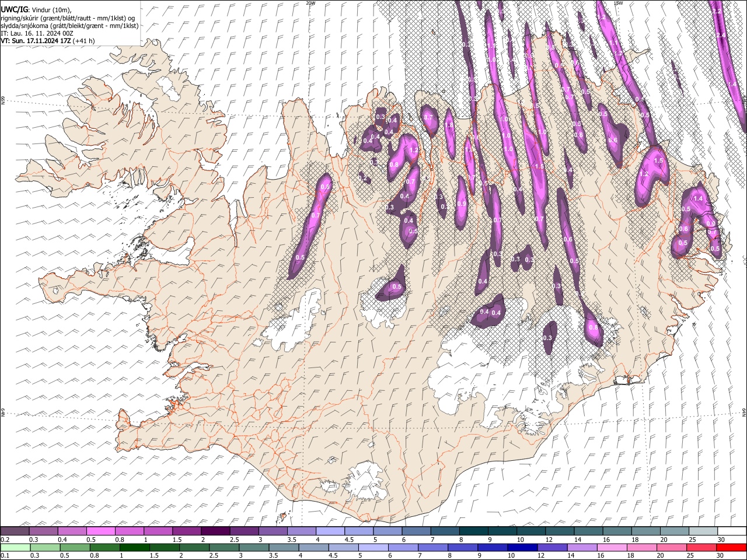Click the slate-blue 6 top-row swatch
747x560 pixels.
coord(416,531)
